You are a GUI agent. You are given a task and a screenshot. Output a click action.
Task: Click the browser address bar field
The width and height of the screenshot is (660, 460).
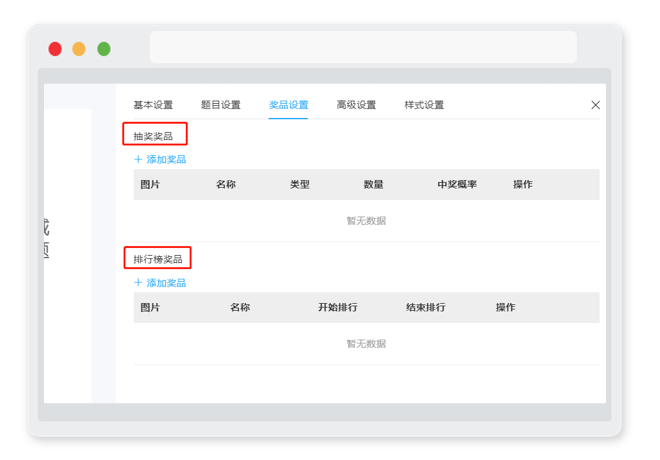tap(363, 47)
